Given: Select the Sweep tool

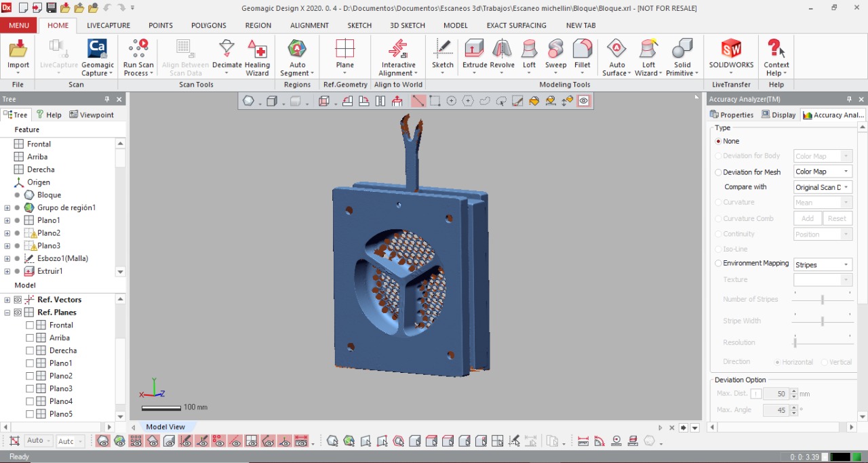Looking at the screenshot, I should point(555,58).
